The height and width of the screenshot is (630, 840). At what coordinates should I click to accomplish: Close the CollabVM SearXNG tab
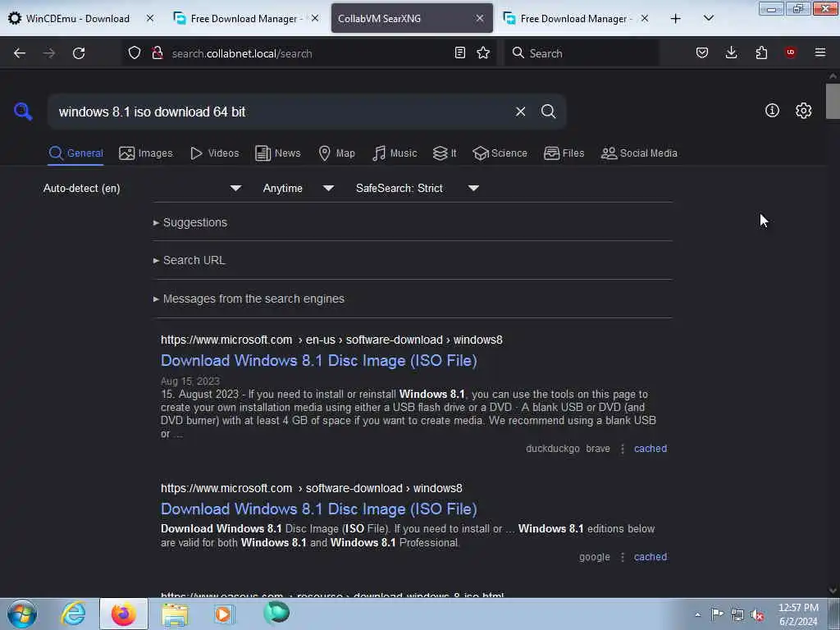(x=479, y=19)
